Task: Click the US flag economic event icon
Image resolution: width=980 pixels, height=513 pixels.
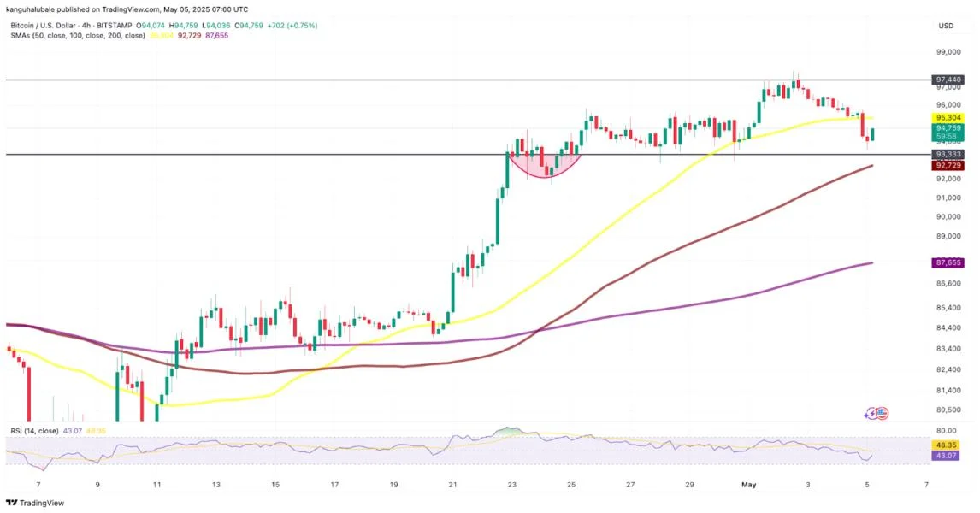Action: pyautogui.click(x=882, y=413)
